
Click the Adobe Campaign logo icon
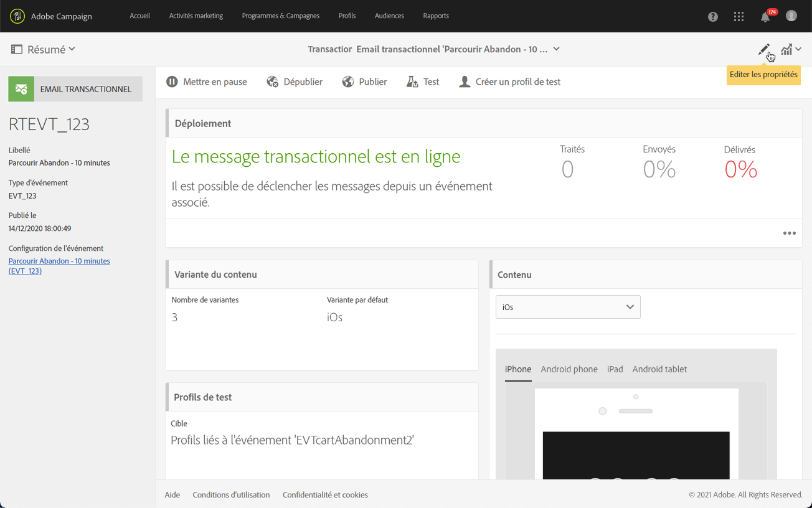pyautogui.click(x=17, y=16)
